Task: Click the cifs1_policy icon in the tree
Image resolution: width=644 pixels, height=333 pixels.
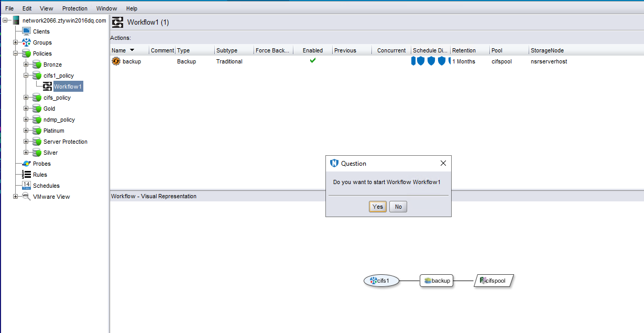Action: [37, 76]
